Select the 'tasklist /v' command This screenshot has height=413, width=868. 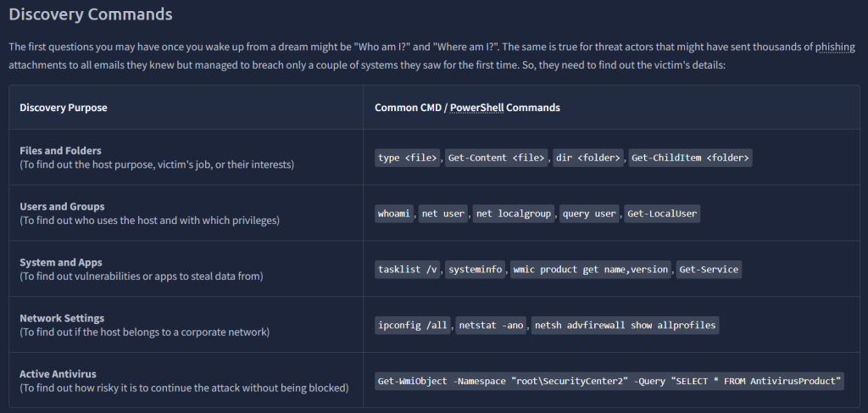(x=408, y=270)
